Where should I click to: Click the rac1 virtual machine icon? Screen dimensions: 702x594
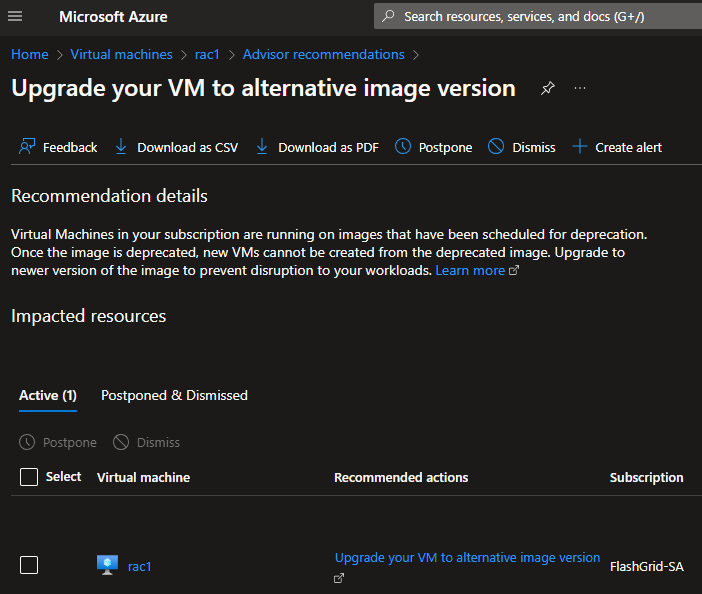click(107, 565)
